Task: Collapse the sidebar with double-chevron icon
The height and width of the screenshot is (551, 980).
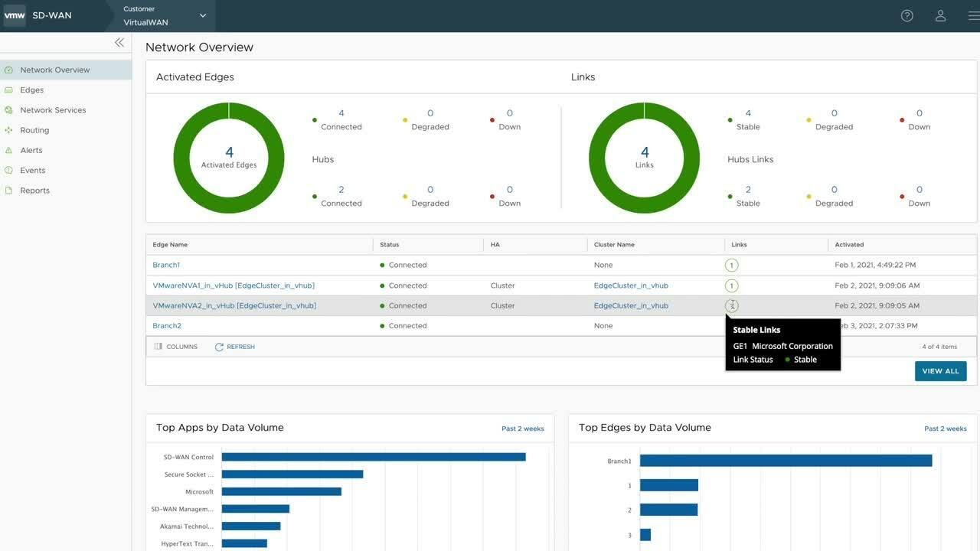Action: [119, 43]
